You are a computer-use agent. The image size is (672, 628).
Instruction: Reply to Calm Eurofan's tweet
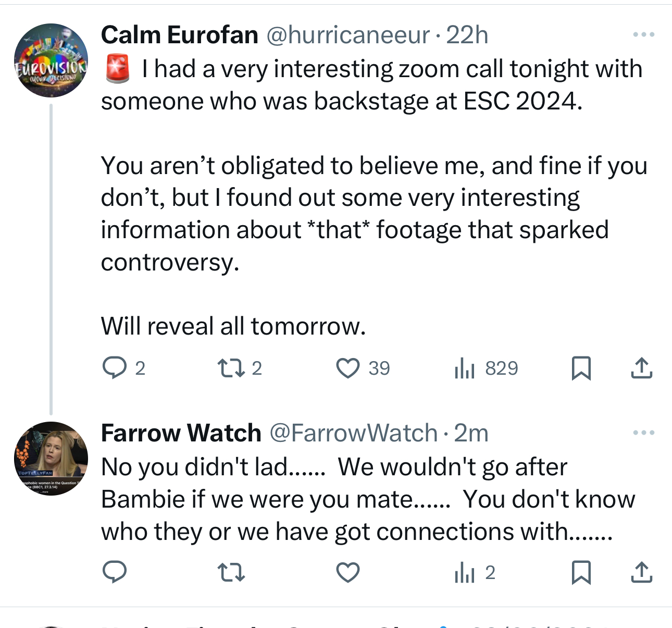(115, 368)
